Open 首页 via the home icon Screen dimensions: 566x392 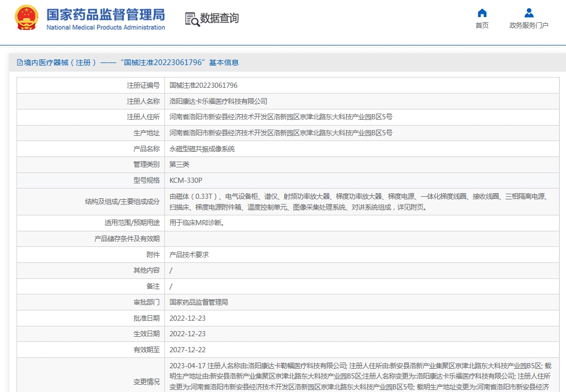tap(482, 13)
